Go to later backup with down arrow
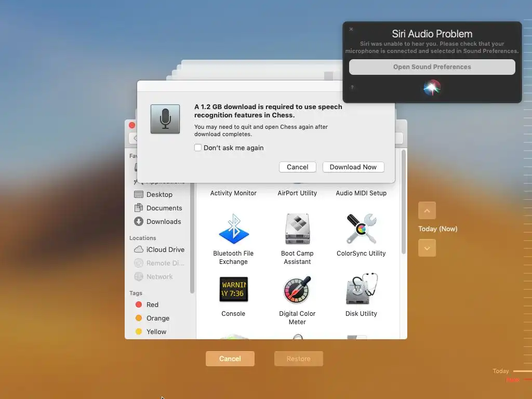Viewport: 532px width, 399px height. 427,248
